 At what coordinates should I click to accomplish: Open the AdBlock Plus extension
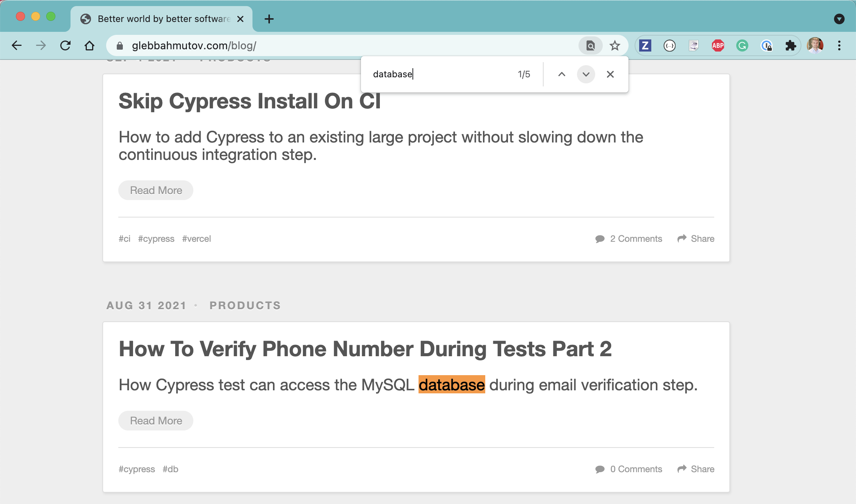click(718, 46)
